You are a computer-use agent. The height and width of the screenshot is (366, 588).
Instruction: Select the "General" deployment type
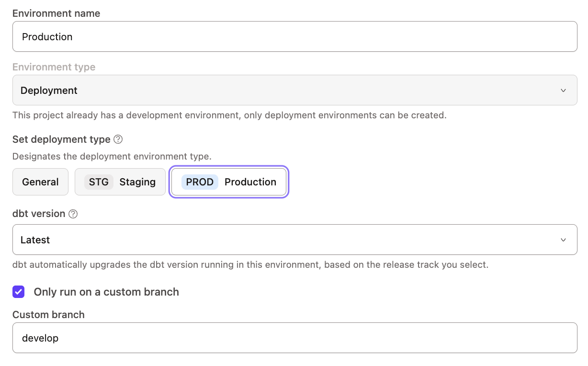pyautogui.click(x=40, y=182)
